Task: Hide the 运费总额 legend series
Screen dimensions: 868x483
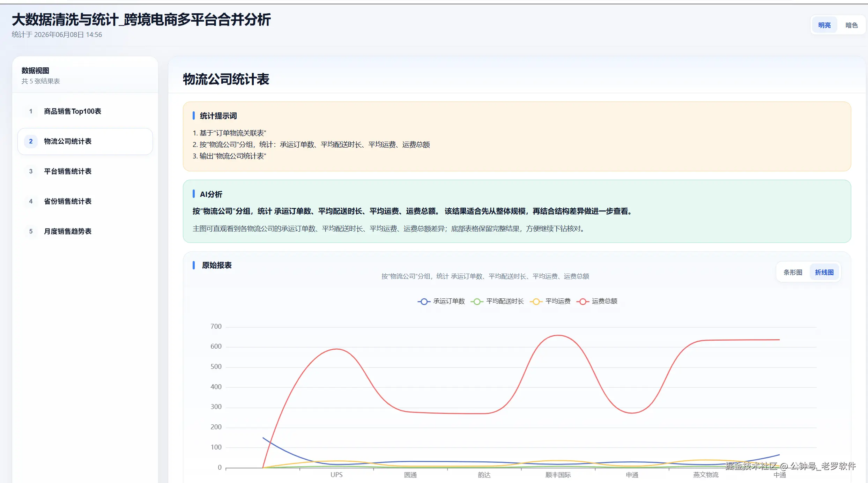Action: coord(597,301)
